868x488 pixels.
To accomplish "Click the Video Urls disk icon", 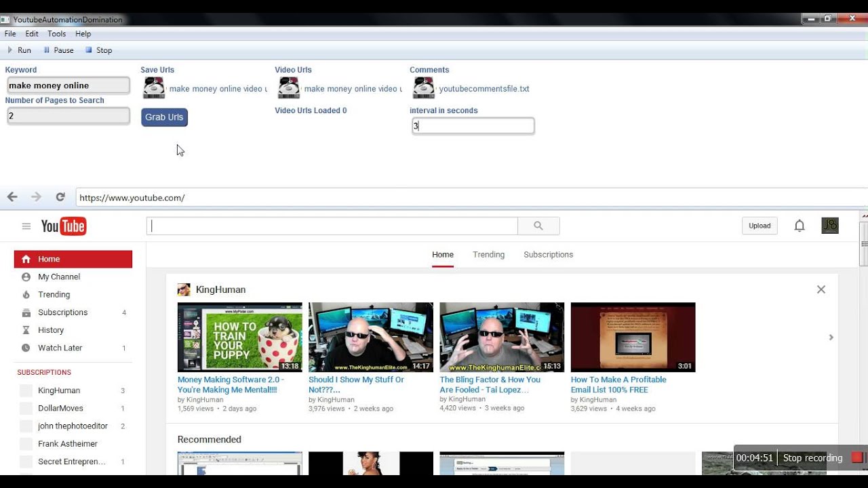I will (289, 88).
